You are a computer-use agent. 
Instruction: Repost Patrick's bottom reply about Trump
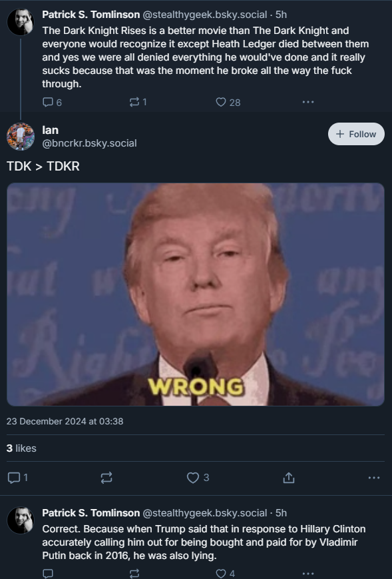click(134, 574)
